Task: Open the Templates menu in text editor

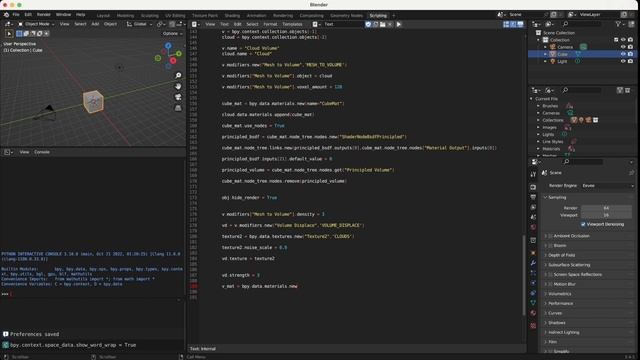Action: 292,24
